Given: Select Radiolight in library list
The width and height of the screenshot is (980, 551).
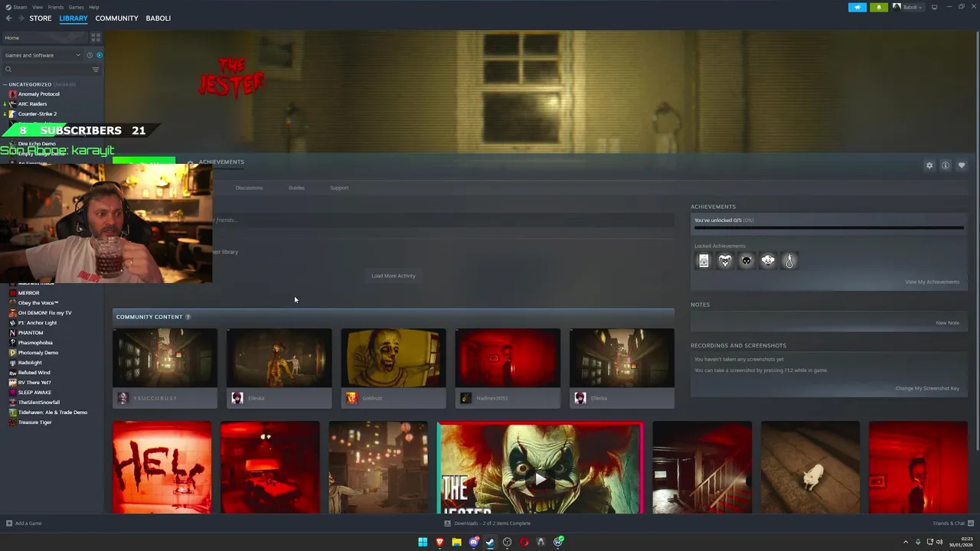Looking at the screenshot, I should [30, 363].
